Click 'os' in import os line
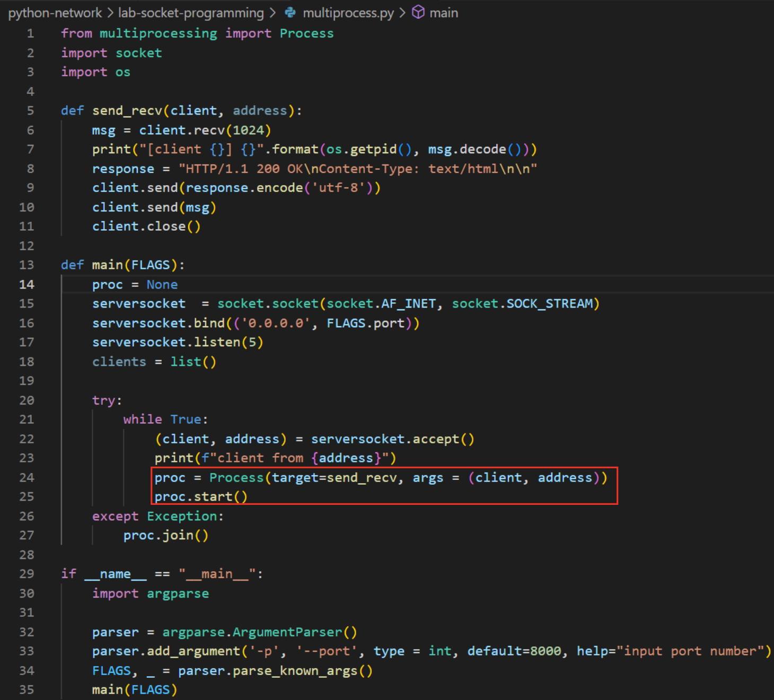Image resolution: width=774 pixels, height=700 pixels. [x=123, y=72]
